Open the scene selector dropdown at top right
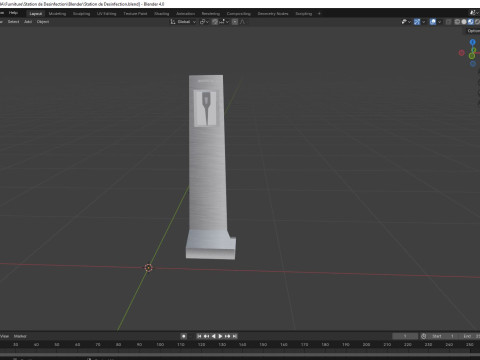 474,13
